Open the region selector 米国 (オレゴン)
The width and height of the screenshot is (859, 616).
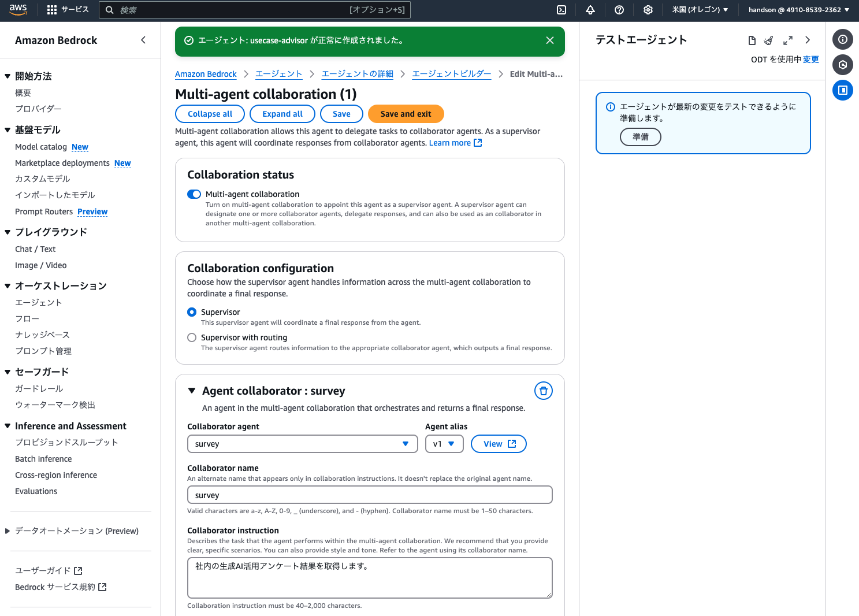pyautogui.click(x=700, y=10)
